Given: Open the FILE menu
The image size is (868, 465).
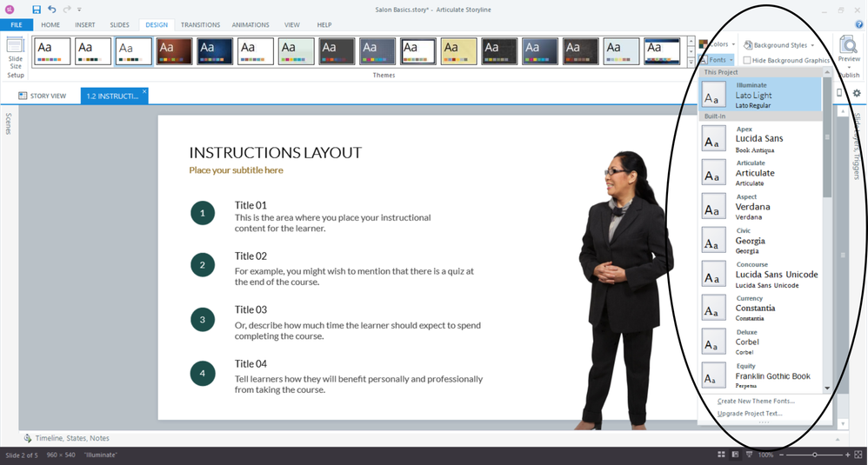Looking at the screenshot, I should coord(17,25).
